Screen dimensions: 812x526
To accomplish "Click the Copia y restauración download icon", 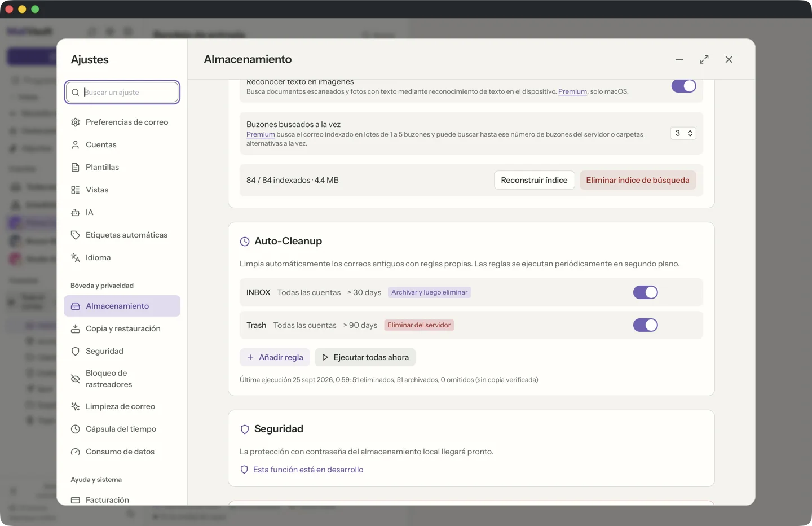I will [x=76, y=329].
